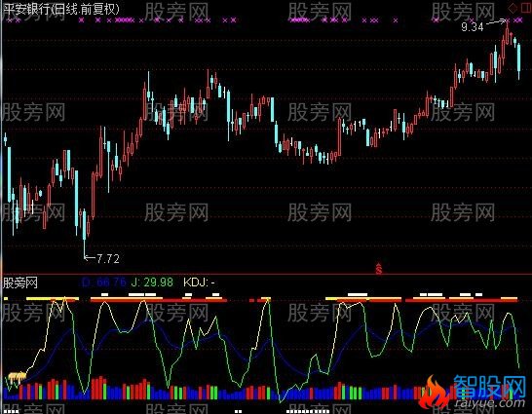Screen dimensions: 532x414
Task: Click the candlestick at the 9.34 peak
Action: tap(508, 34)
